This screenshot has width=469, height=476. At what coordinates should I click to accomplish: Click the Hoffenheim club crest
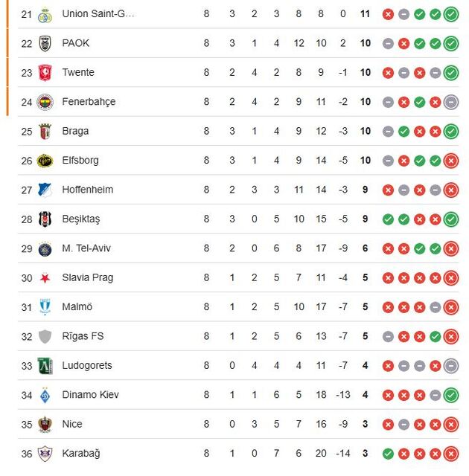pyautogui.click(x=45, y=190)
